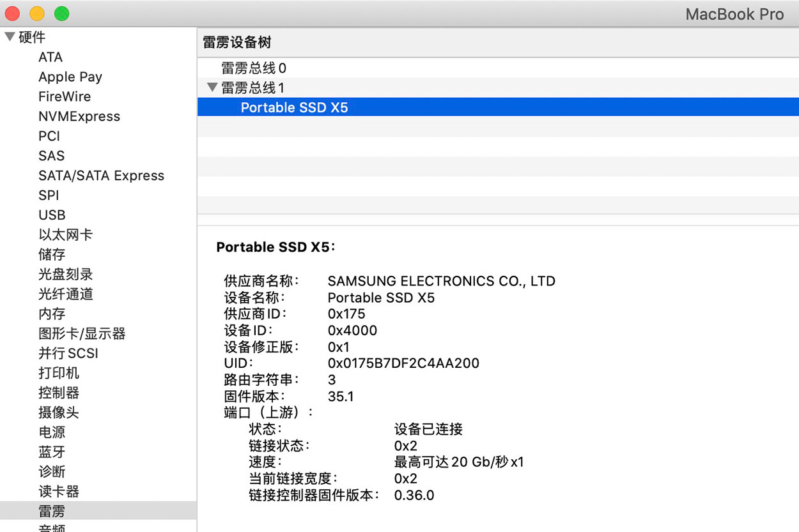Screen dimensions: 799x532
Task: Select Portable SSD X5 device row
Action: click(294, 107)
